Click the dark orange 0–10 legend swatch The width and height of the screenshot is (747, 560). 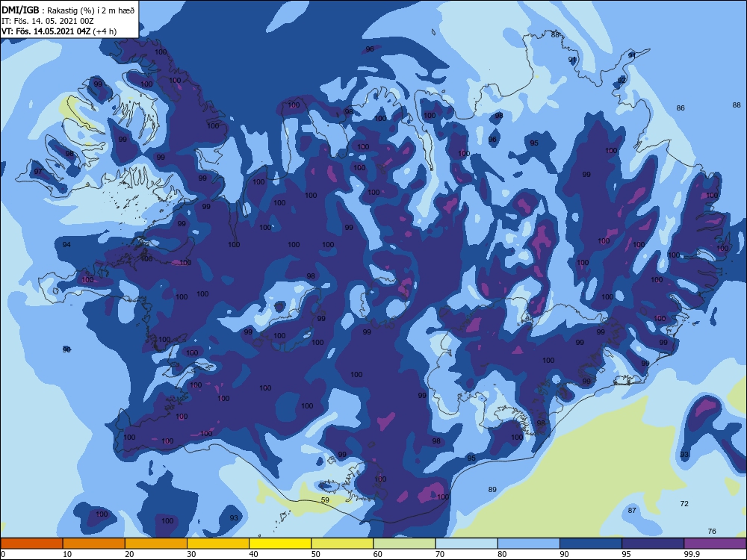coord(31,544)
